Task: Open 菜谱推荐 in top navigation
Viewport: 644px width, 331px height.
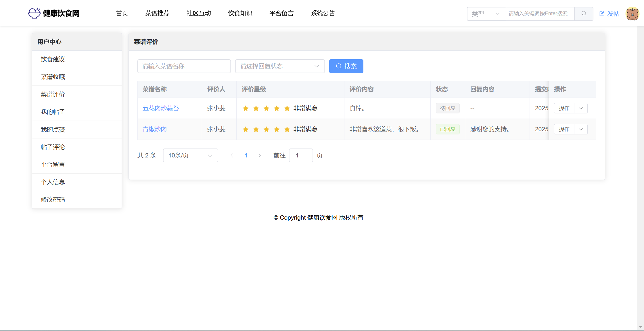Action: click(157, 13)
